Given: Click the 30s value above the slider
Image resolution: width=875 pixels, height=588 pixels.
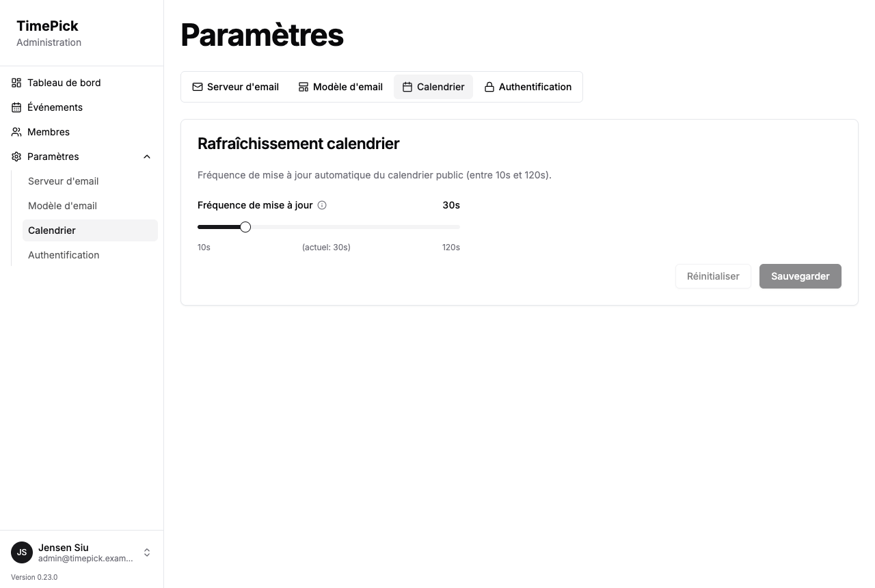Looking at the screenshot, I should (x=451, y=205).
